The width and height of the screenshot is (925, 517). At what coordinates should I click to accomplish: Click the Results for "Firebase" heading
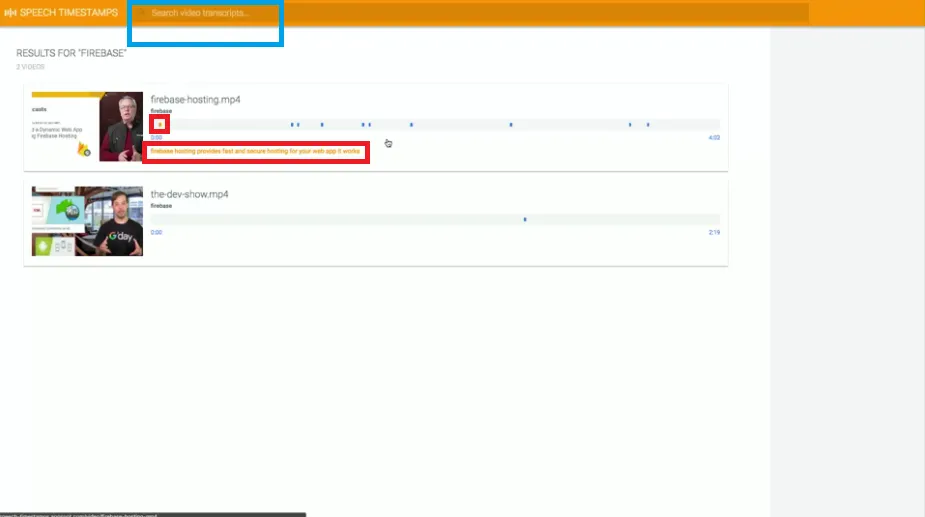point(71,53)
